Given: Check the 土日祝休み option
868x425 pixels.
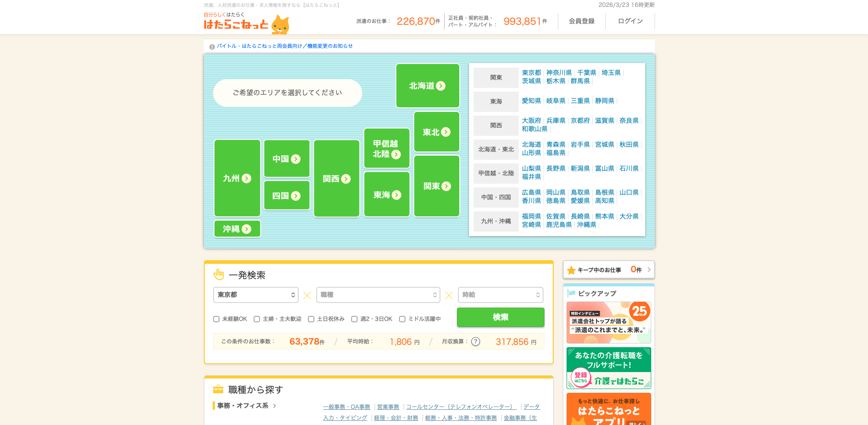Looking at the screenshot, I should pos(311,319).
